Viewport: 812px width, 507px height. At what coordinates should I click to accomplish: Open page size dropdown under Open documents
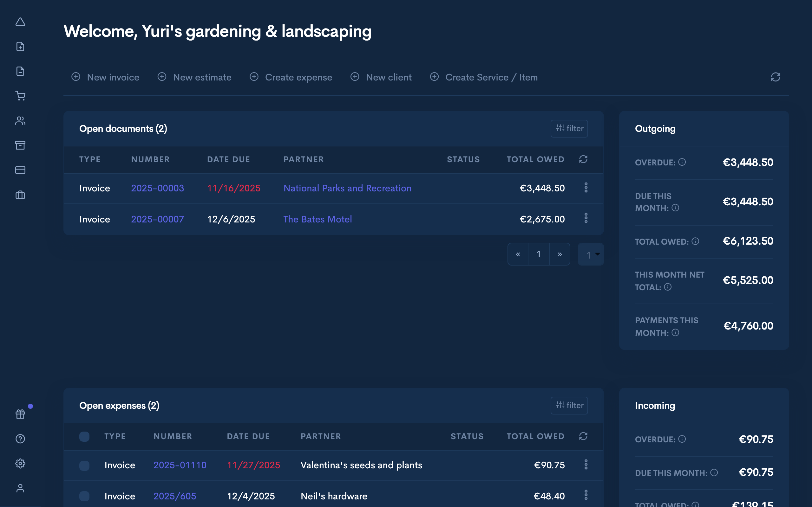591,254
